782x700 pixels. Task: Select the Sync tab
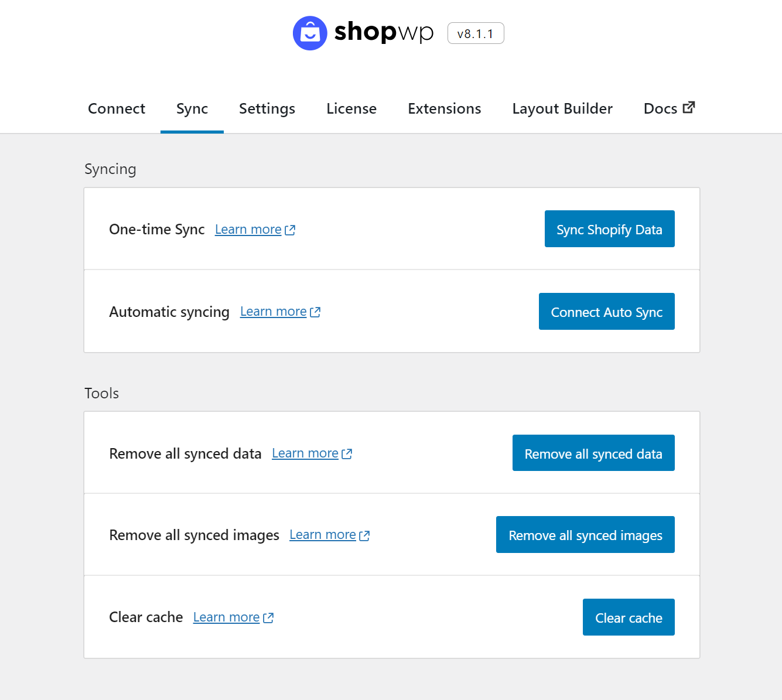192,109
